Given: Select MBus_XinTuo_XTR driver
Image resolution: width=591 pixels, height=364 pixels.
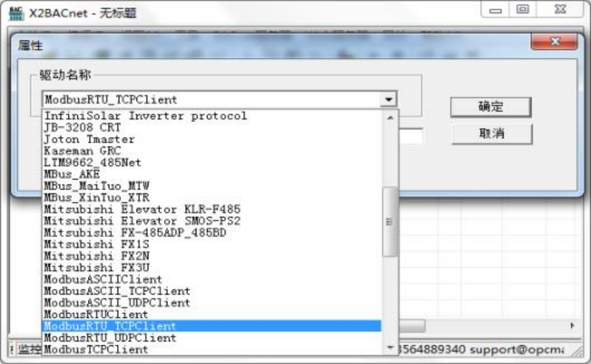Looking at the screenshot, I should [212, 198].
